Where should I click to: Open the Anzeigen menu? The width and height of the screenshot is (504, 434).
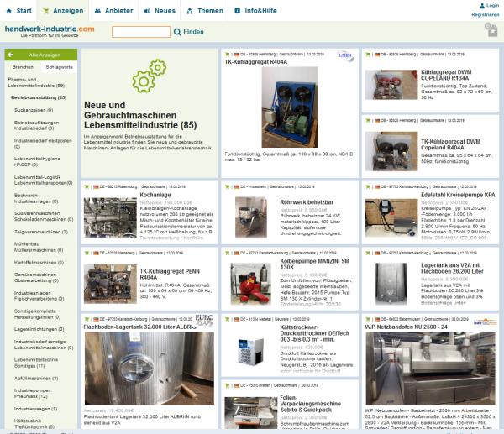(68, 11)
